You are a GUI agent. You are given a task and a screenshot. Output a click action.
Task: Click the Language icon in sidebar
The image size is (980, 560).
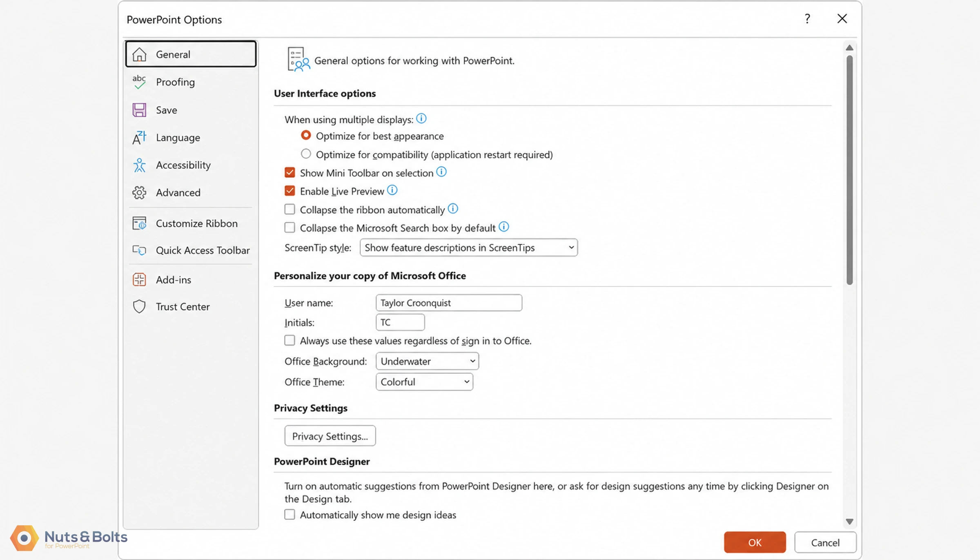pyautogui.click(x=139, y=138)
